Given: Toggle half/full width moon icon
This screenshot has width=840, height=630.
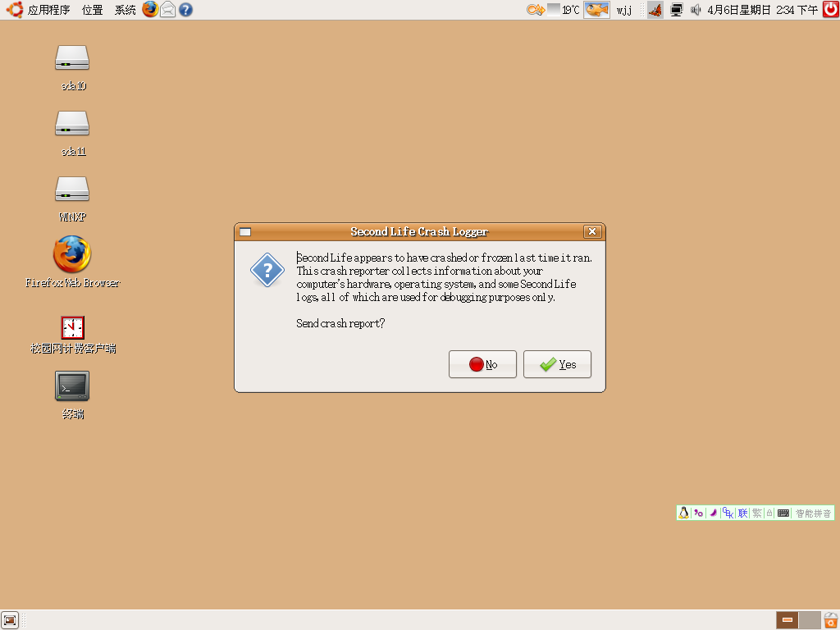Looking at the screenshot, I should coord(713,514).
